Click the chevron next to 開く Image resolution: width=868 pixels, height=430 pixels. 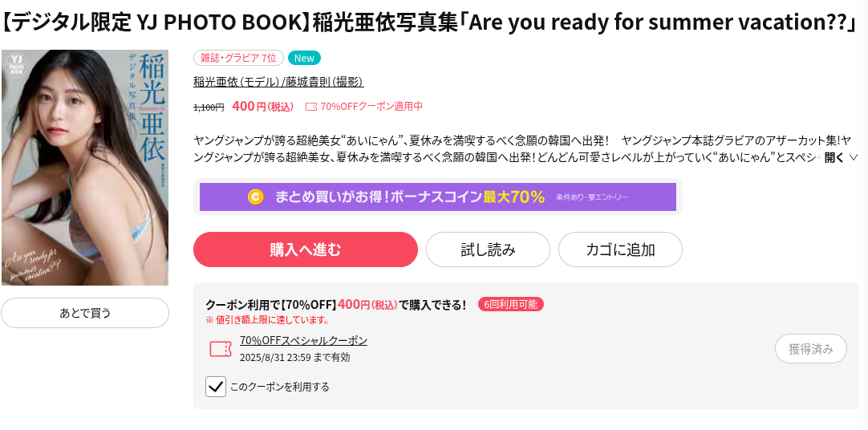coord(853,157)
